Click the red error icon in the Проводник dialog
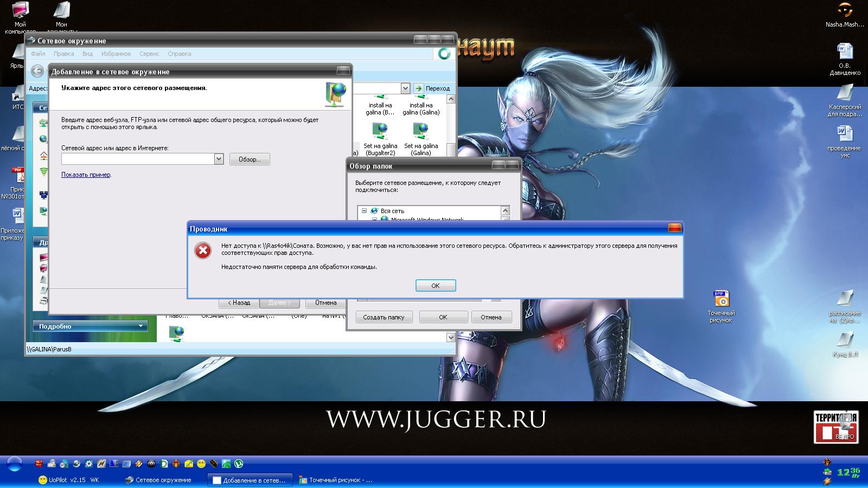Screen dimensions: 868x488 tap(203, 250)
